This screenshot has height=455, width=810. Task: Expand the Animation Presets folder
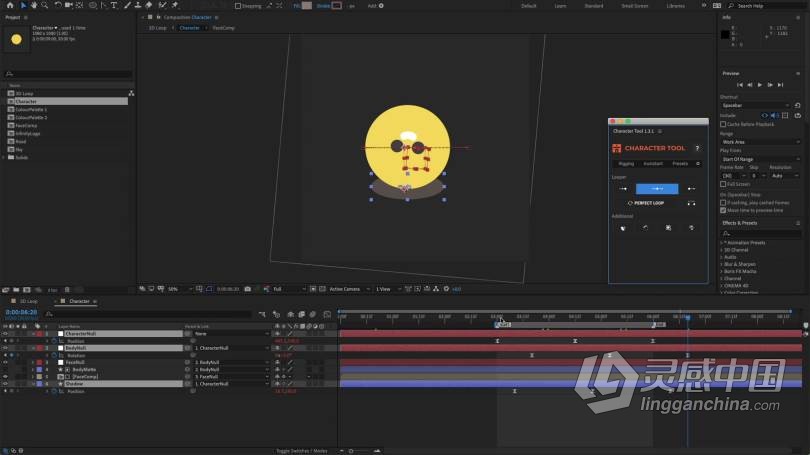tap(723, 242)
